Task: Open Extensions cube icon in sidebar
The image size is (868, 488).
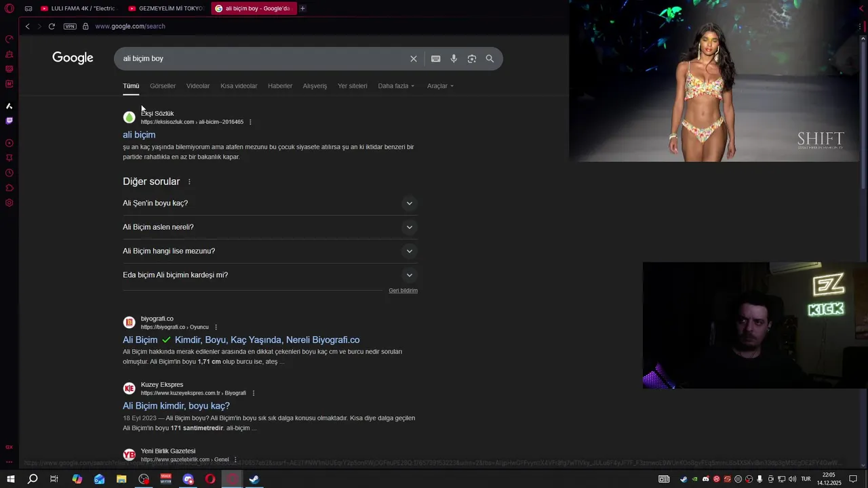Action: 9,188
